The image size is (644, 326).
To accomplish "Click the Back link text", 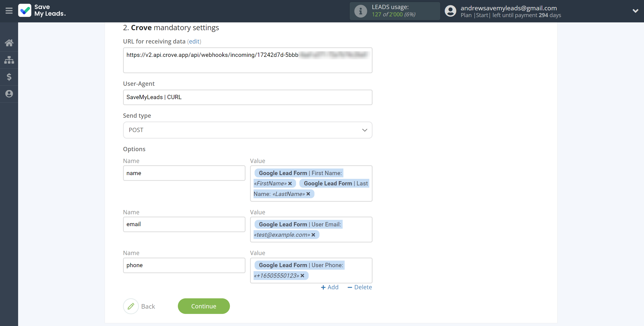I will click(x=148, y=306).
